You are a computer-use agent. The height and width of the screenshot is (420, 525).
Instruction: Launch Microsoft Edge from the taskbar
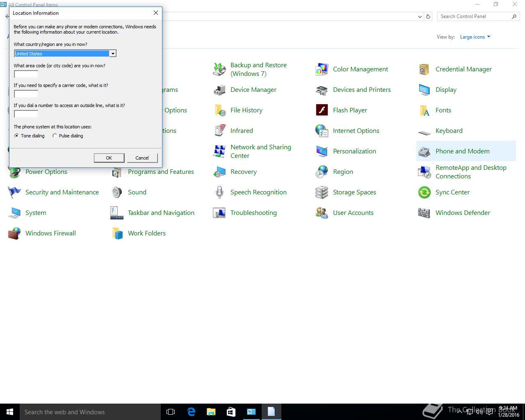point(191,412)
